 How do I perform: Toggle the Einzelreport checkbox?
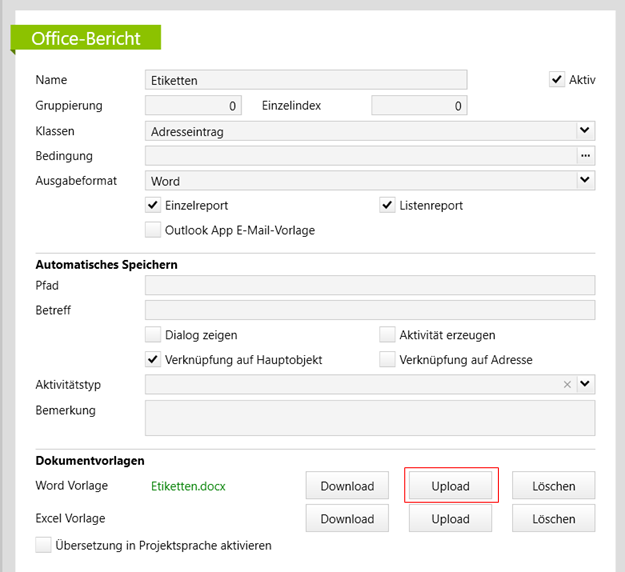pyautogui.click(x=153, y=205)
